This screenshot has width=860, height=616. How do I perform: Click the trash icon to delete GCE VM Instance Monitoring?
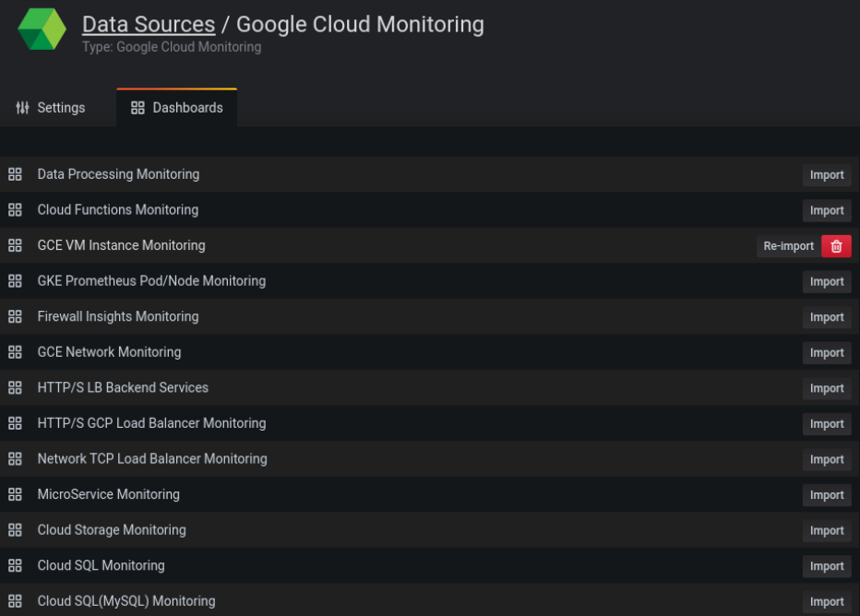(835, 245)
